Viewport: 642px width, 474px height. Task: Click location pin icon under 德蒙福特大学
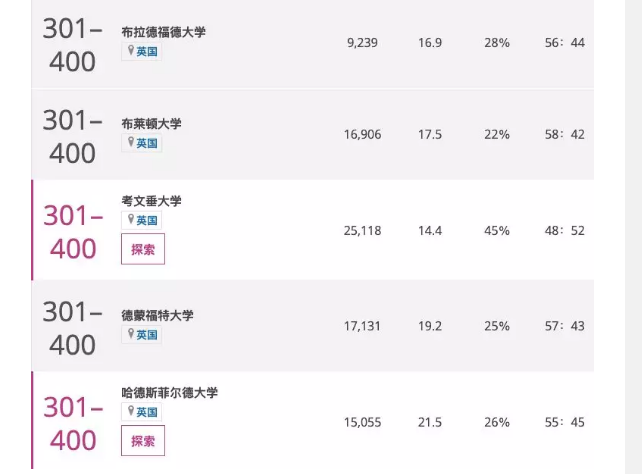click(131, 334)
